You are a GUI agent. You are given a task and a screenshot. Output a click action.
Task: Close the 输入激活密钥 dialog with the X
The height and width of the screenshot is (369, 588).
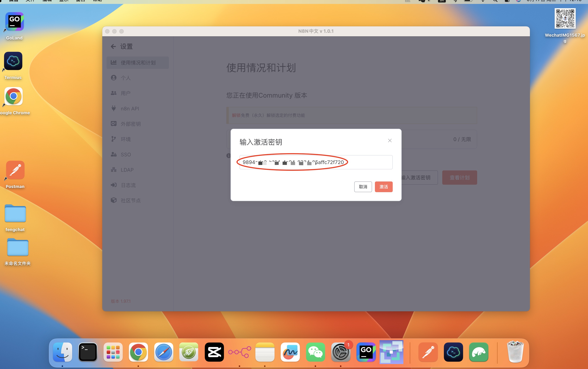(390, 141)
